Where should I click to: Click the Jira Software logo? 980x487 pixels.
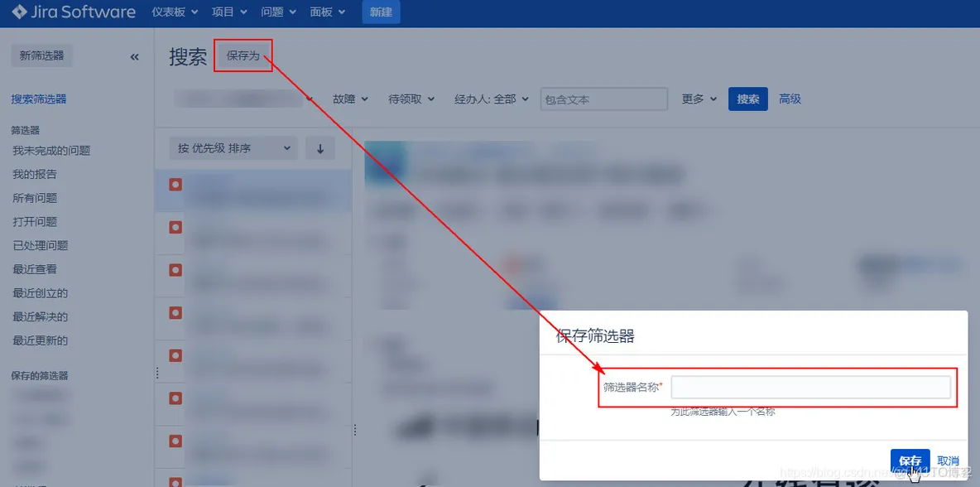coord(74,12)
